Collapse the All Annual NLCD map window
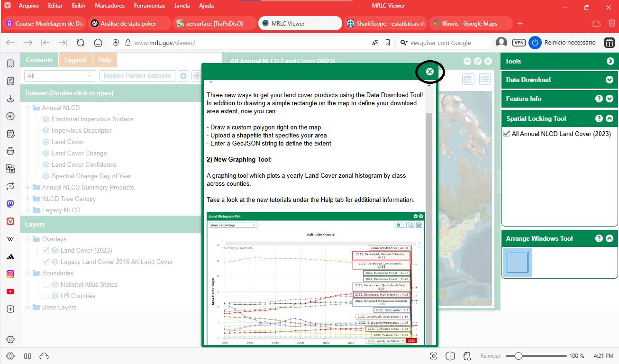This screenshot has height=364, width=619. [467, 61]
